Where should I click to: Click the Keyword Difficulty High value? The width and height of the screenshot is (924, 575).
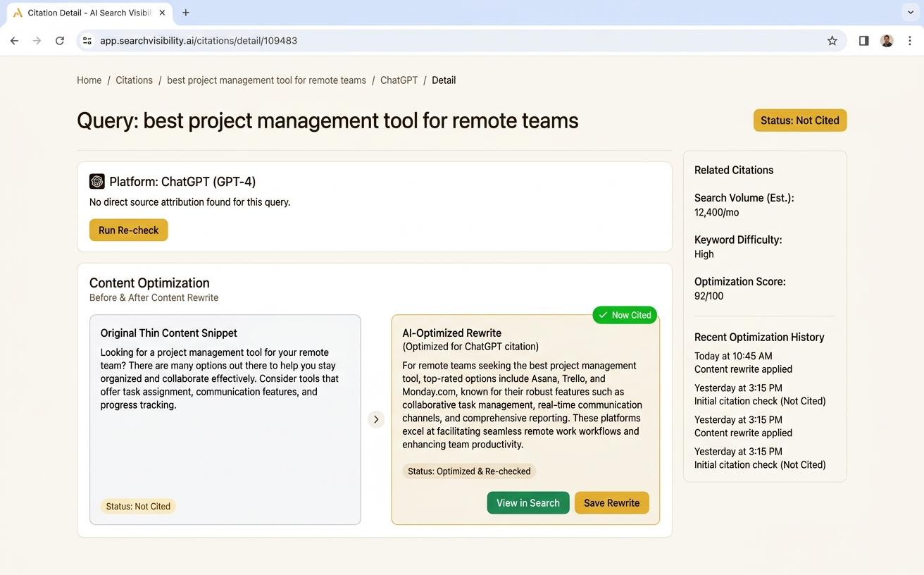click(704, 254)
